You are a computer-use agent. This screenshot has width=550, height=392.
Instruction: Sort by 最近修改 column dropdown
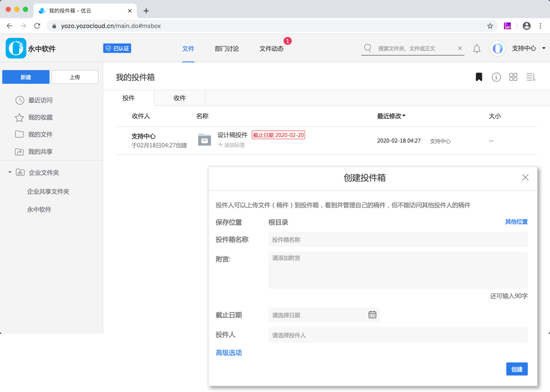(x=391, y=116)
